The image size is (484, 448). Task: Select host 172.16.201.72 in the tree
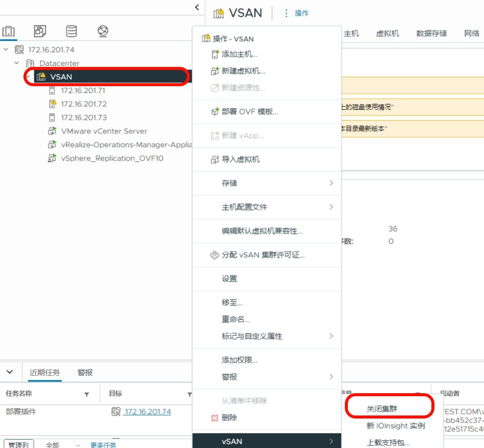[84, 104]
